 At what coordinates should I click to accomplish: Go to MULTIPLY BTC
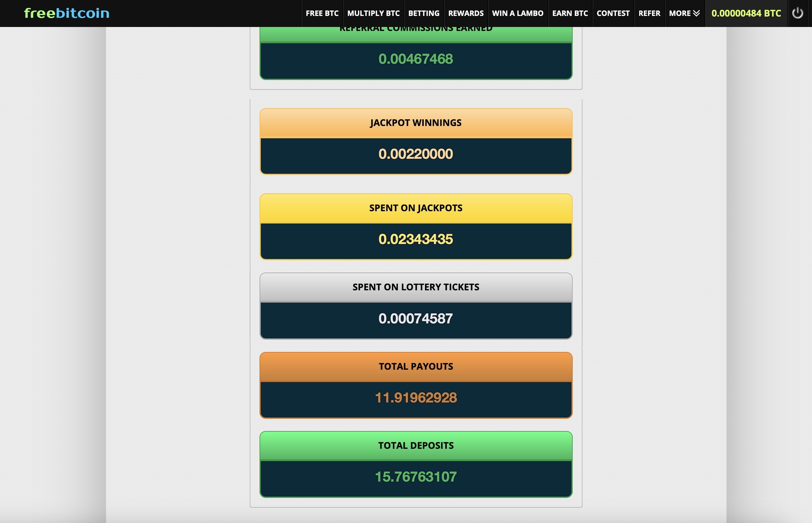point(373,13)
